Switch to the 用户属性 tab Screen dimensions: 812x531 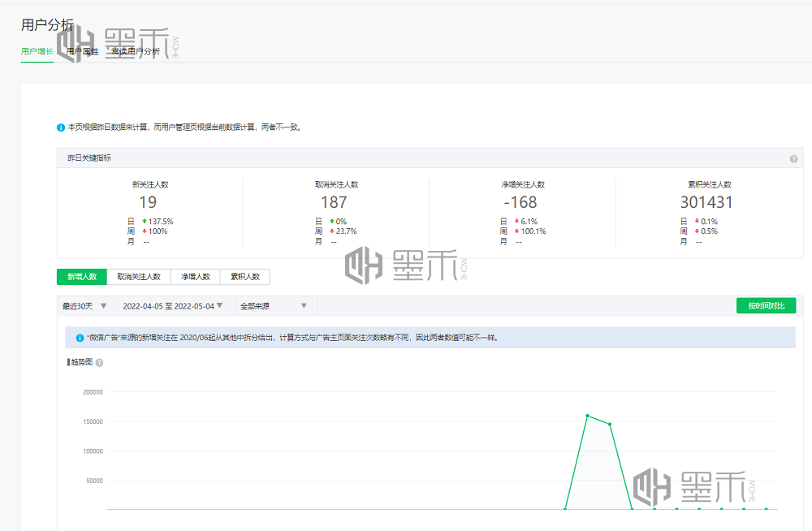(x=83, y=51)
